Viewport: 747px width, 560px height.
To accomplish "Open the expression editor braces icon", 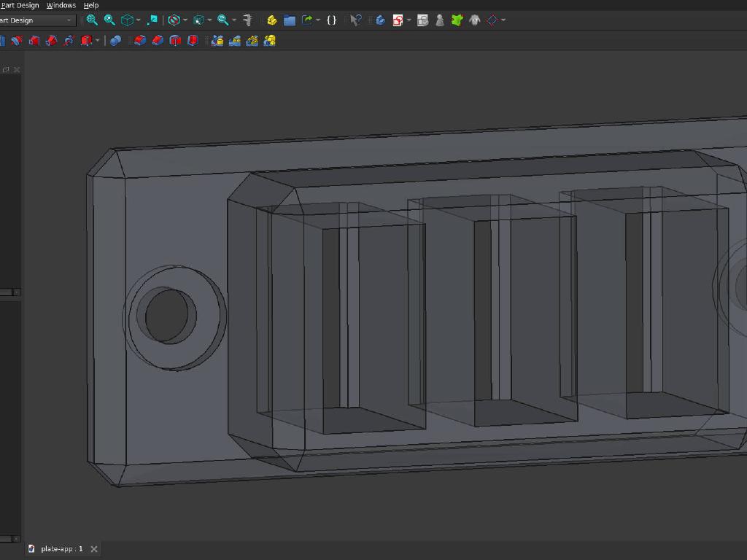I will 332,20.
